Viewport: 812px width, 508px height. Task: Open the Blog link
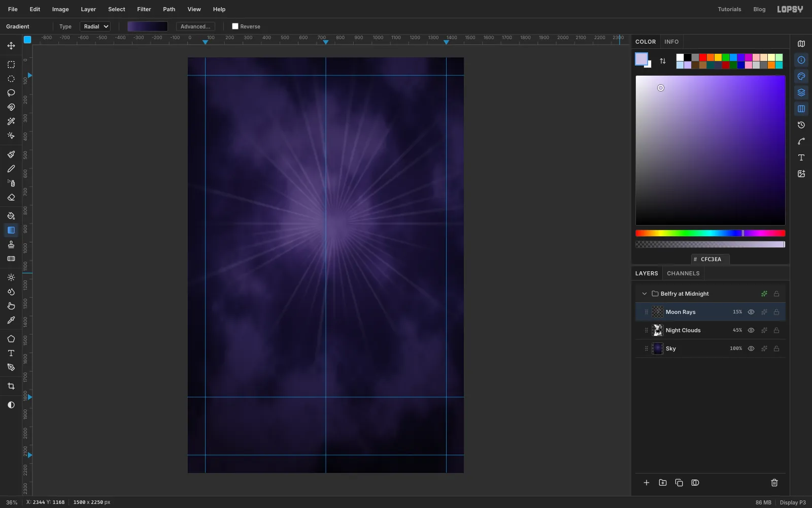759,9
